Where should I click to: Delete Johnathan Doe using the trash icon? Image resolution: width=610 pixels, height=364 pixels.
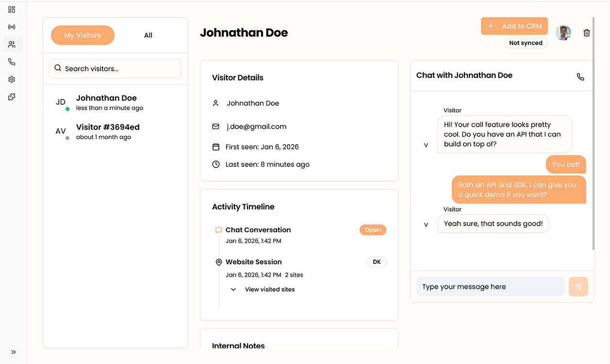coord(586,32)
